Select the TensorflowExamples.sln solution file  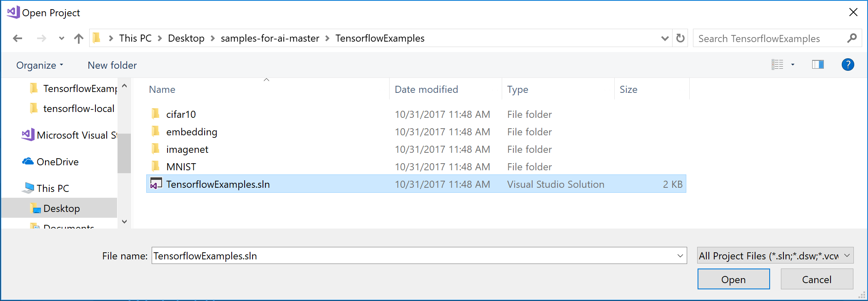tap(218, 184)
